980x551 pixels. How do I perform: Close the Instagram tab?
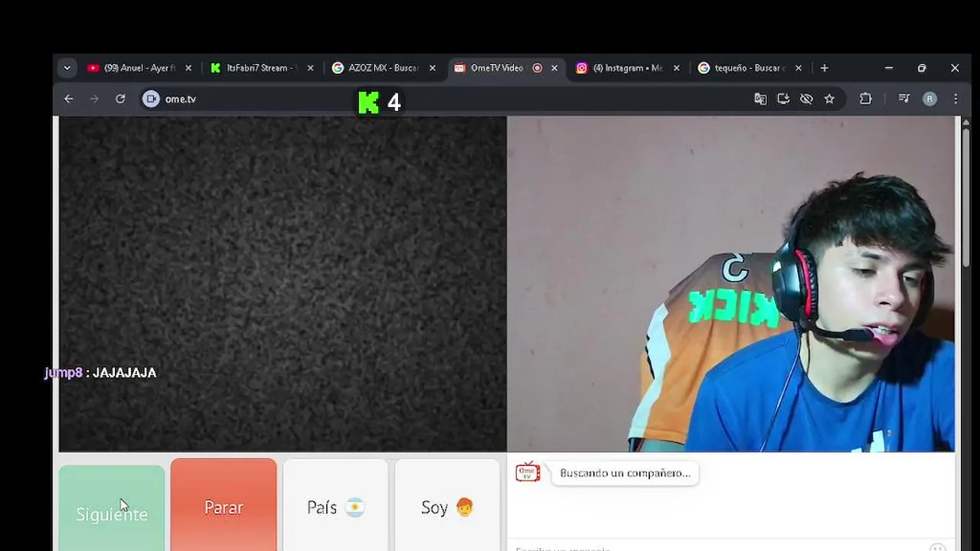pyautogui.click(x=676, y=68)
